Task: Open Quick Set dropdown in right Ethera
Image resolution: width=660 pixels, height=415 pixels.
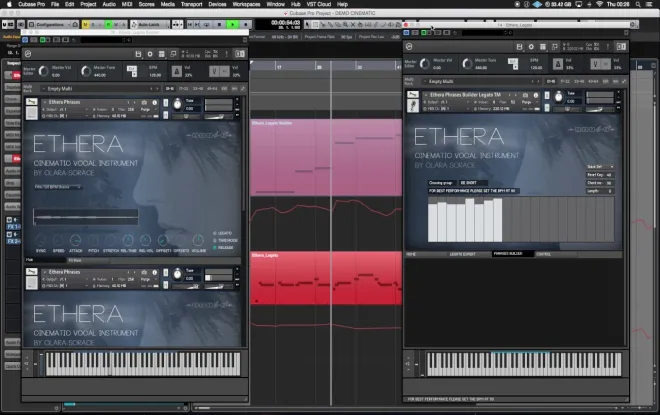Action: point(600,167)
